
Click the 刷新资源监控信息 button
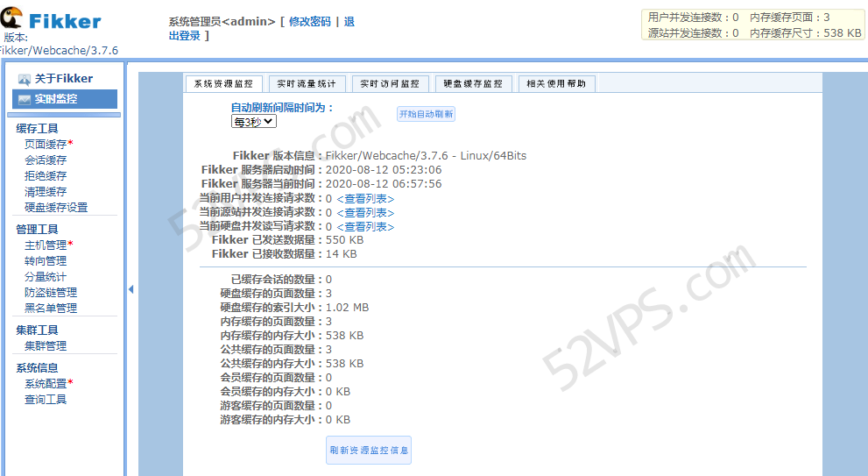pos(369,450)
